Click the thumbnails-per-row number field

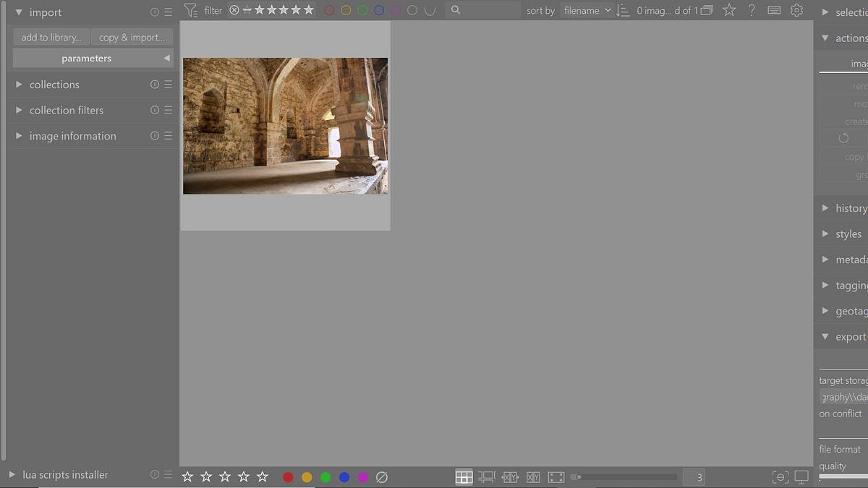click(x=694, y=477)
